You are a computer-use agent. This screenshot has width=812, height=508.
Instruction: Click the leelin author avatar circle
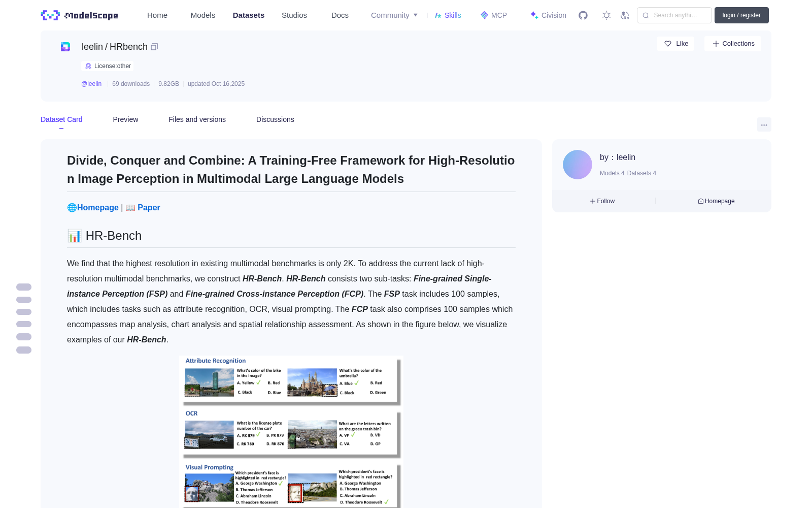coord(578,165)
